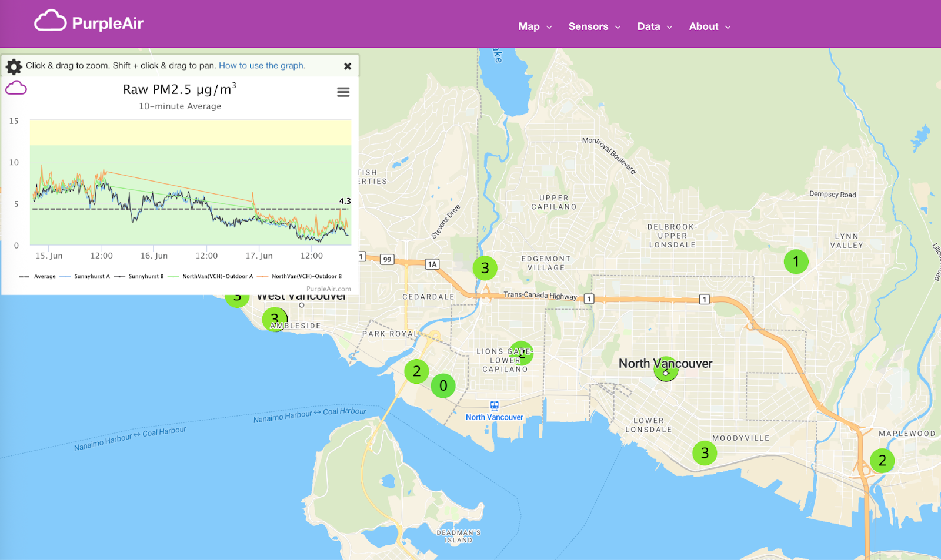941x560 pixels.
Task: Toggle the Sunnyhurst B legend entry
Action: (139, 276)
